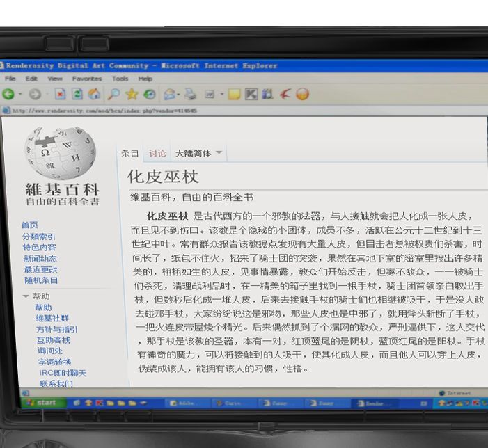
Task: Open the 维基社群 sidebar link
Action: (52, 318)
